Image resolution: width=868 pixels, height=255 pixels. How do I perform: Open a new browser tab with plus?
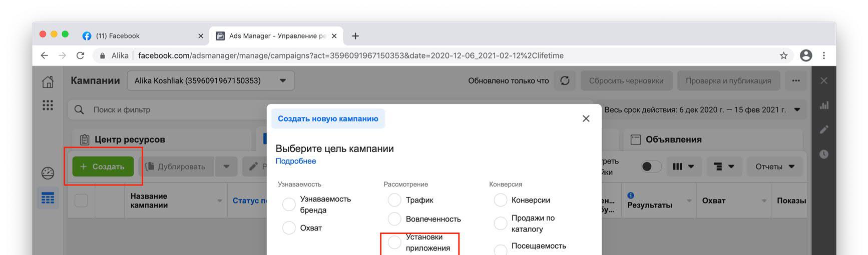tap(355, 36)
